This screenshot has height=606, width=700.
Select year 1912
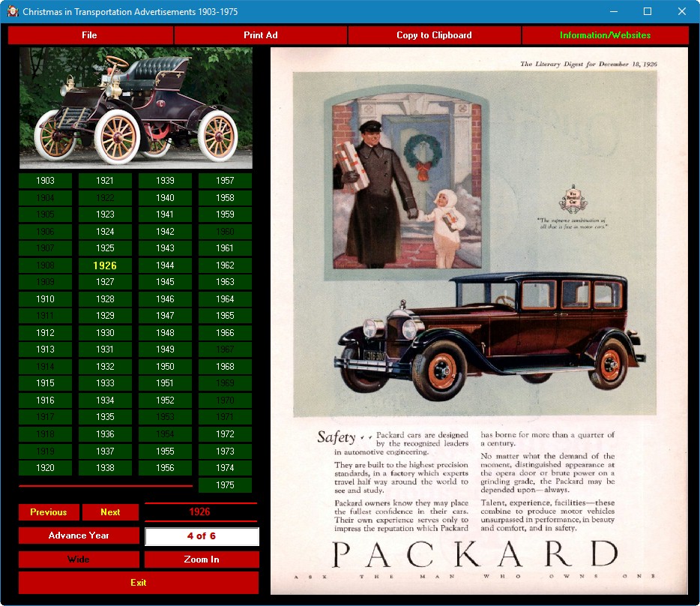(x=45, y=333)
